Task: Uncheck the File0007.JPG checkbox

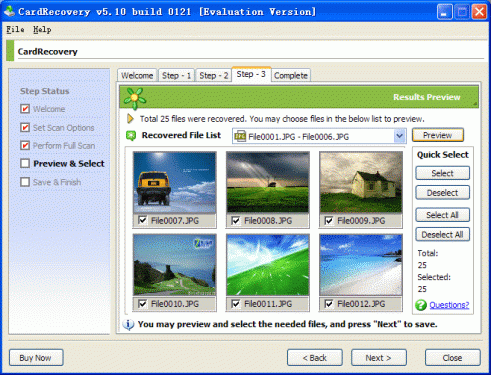Action: click(x=143, y=220)
